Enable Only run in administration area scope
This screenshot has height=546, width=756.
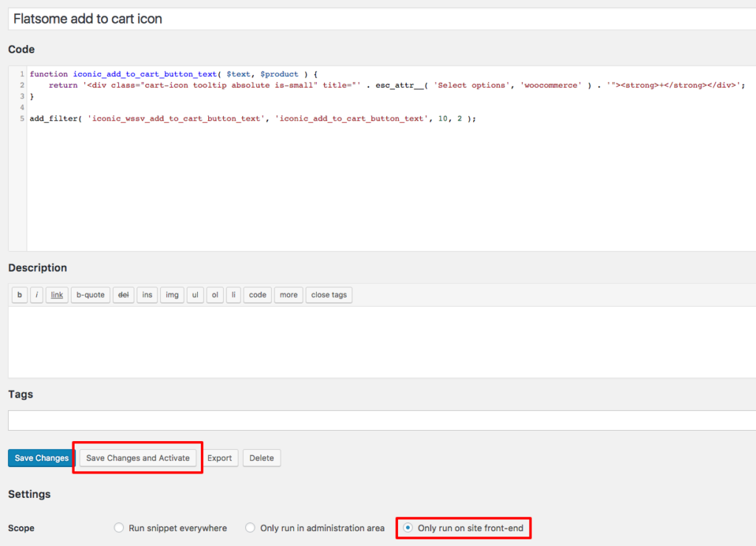pos(250,528)
